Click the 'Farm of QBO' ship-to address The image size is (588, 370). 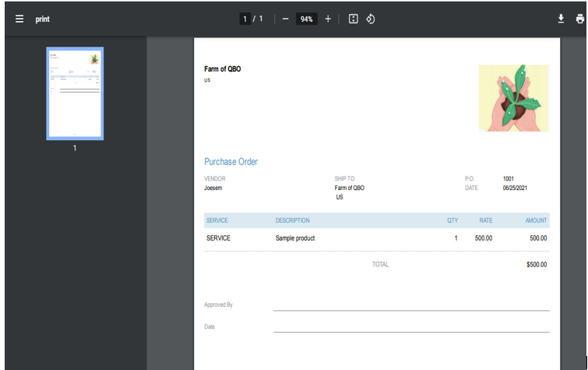pyautogui.click(x=349, y=188)
